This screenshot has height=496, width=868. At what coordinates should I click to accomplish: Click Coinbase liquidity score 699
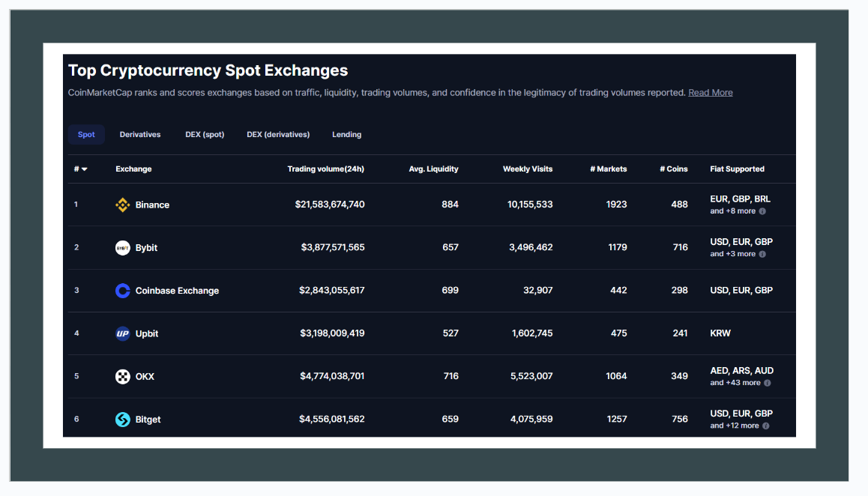click(450, 290)
